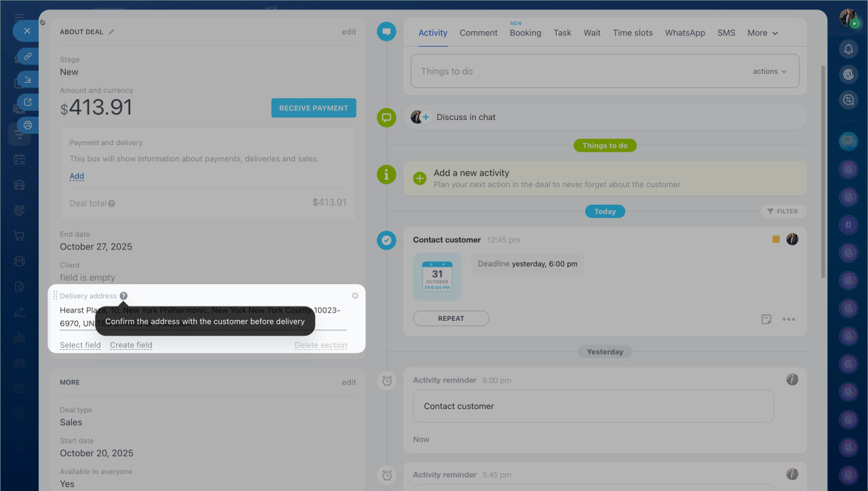
Task: Click the help question mark beside Delivery address
Action: pos(123,296)
